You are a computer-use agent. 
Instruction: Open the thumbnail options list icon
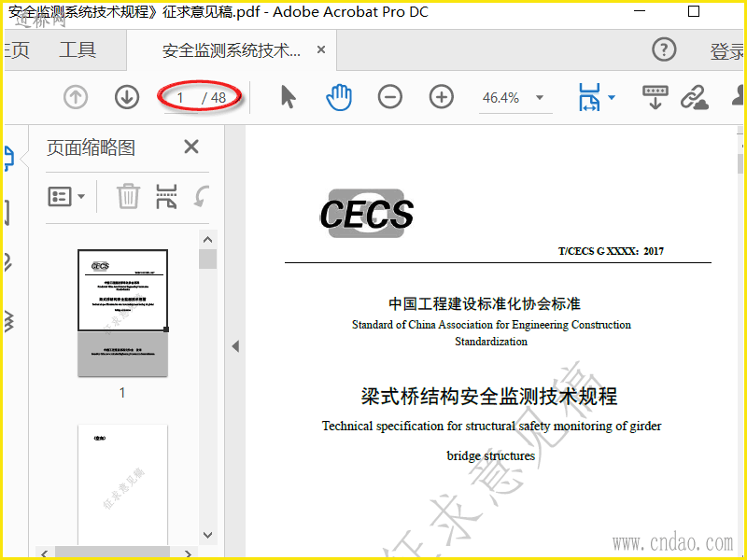[x=60, y=196]
